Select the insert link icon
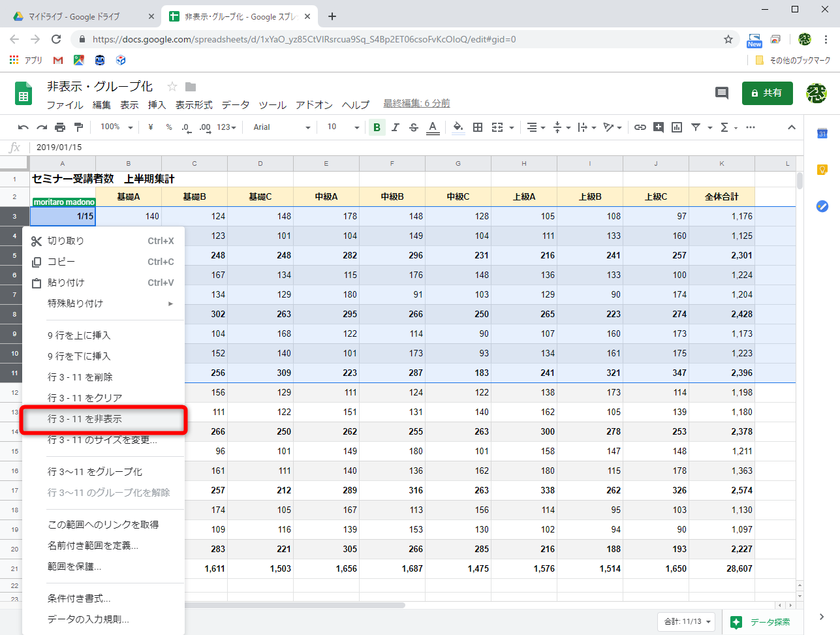This screenshot has height=635, width=840. (x=640, y=127)
